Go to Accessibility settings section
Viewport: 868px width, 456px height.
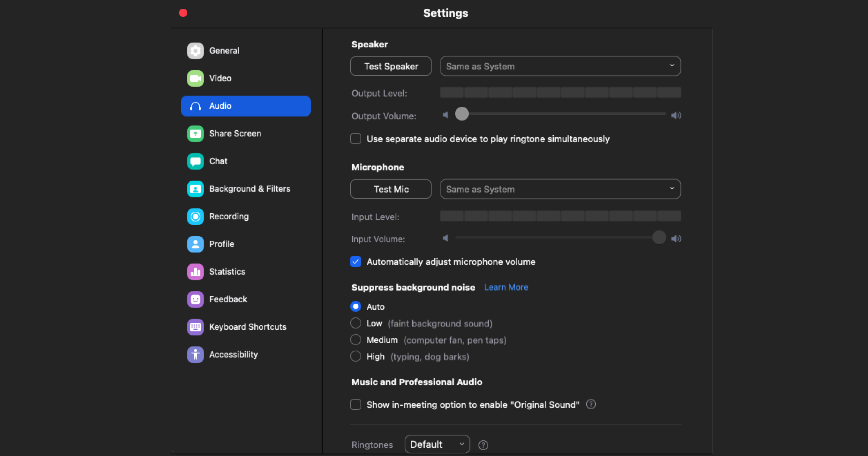click(x=233, y=354)
